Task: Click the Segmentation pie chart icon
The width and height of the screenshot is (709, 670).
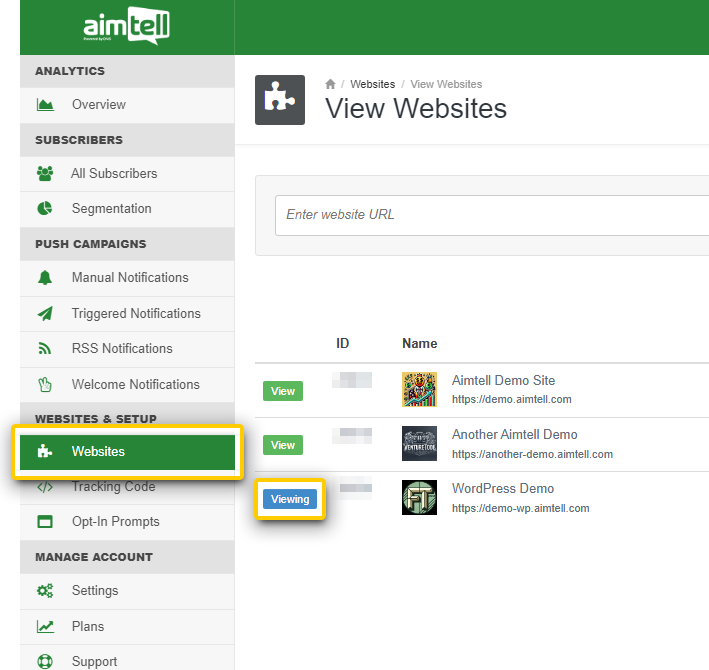Action: [45, 209]
